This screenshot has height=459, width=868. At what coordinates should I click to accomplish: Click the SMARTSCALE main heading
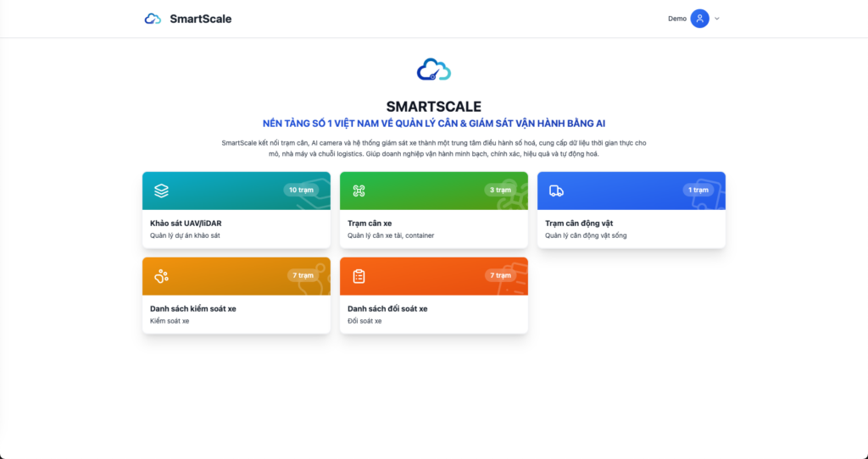434,107
